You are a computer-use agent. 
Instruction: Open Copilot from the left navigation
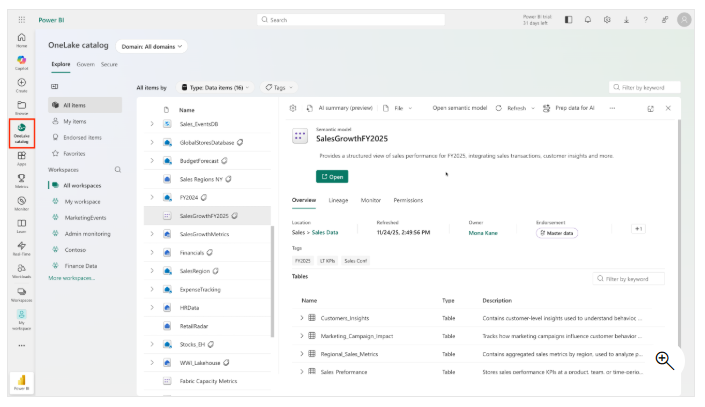[22, 63]
